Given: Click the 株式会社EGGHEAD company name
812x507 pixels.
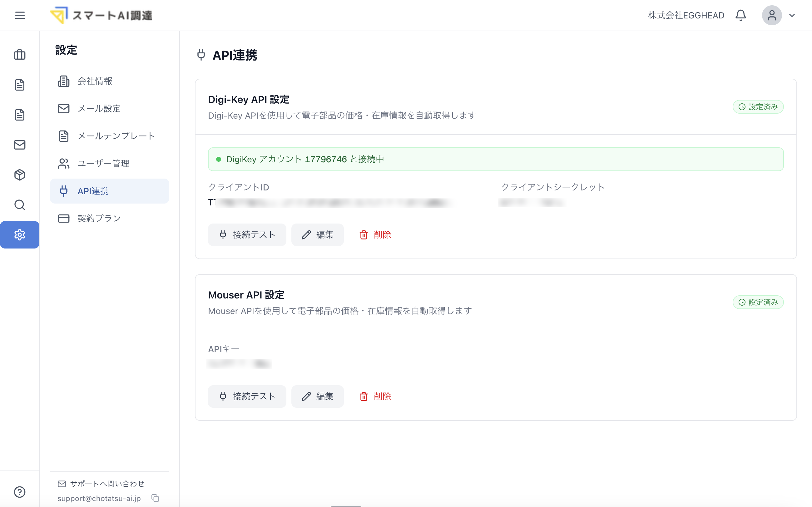Looking at the screenshot, I should pos(686,15).
